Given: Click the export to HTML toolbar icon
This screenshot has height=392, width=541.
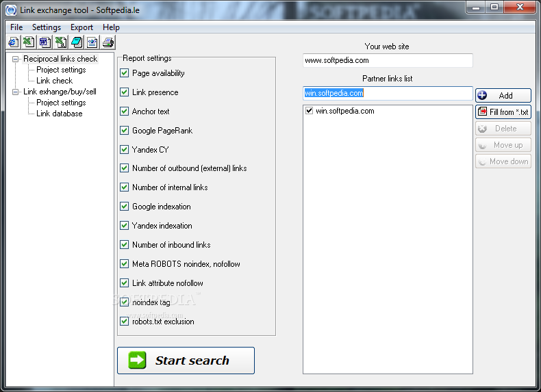Looking at the screenshot, I should click(14, 42).
